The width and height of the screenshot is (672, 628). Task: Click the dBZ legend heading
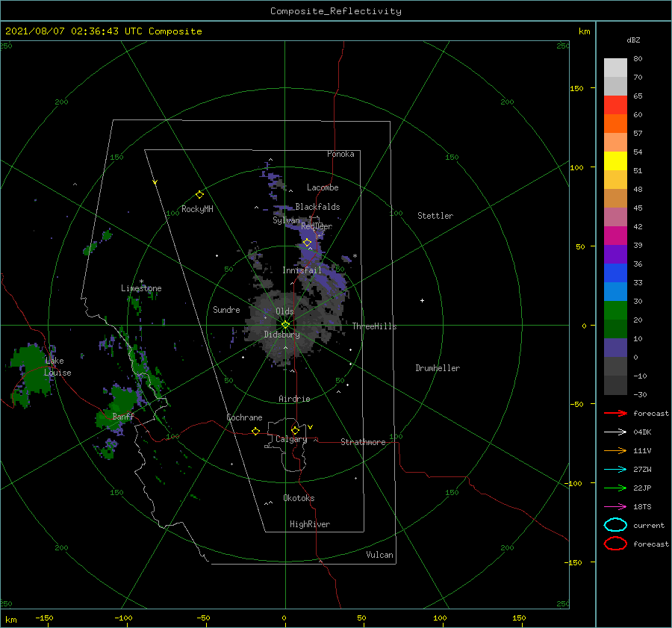point(633,40)
